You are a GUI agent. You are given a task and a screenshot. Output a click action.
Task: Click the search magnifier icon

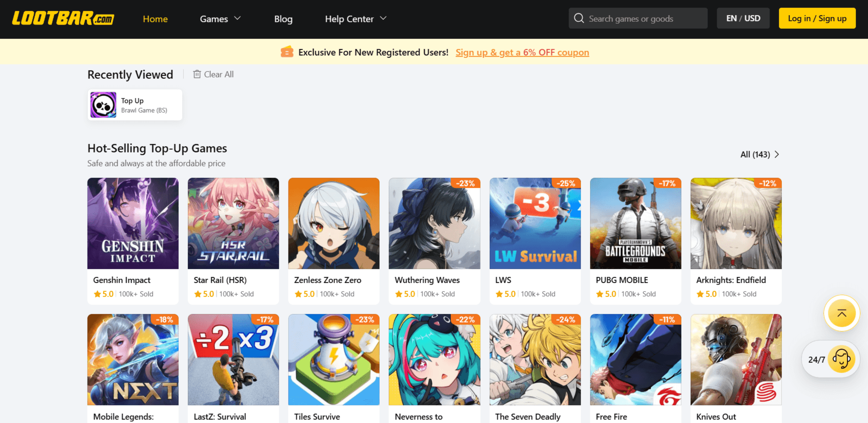pos(579,19)
